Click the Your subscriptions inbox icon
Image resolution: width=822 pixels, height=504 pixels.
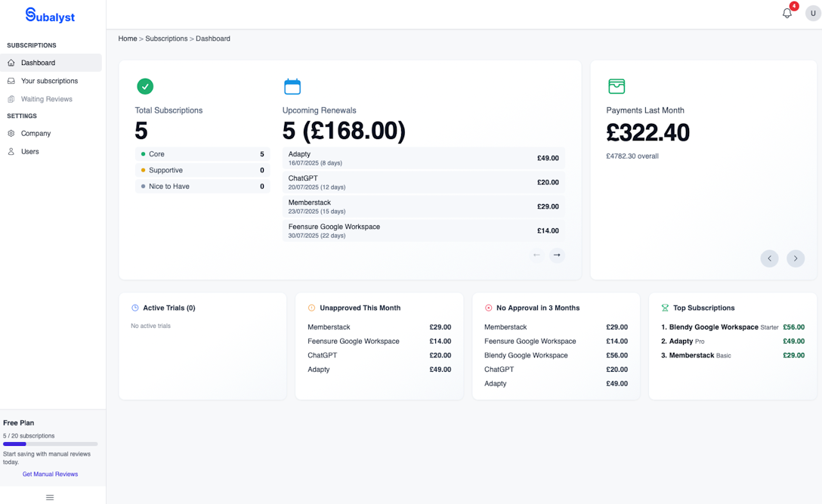(11, 81)
